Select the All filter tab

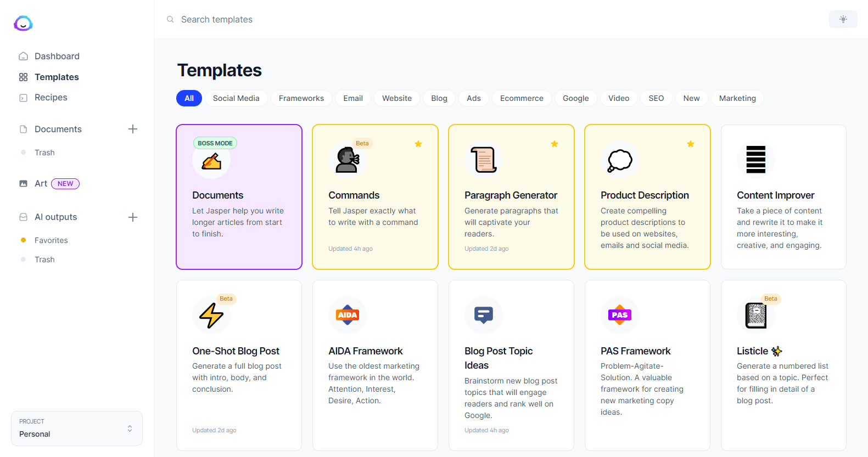tap(189, 98)
